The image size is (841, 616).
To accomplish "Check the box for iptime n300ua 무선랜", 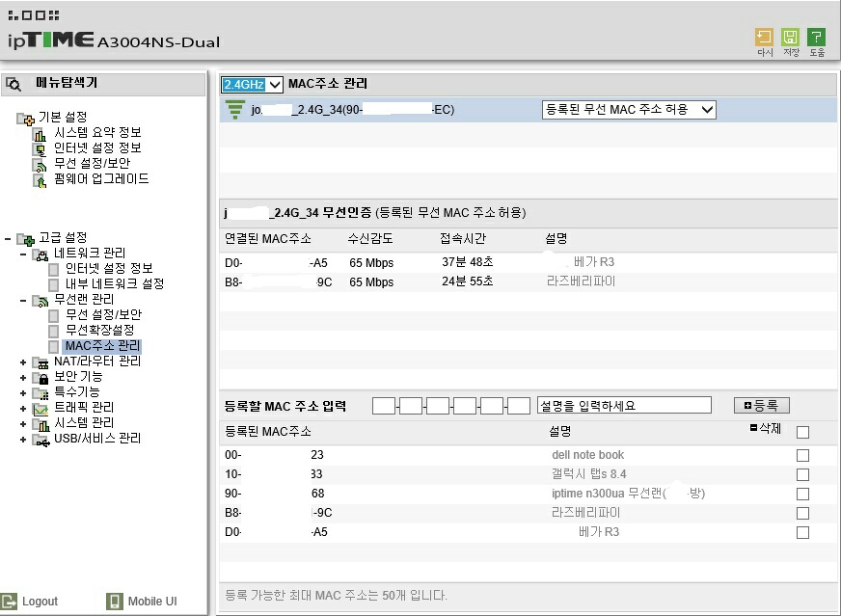I will click(803, 494).
